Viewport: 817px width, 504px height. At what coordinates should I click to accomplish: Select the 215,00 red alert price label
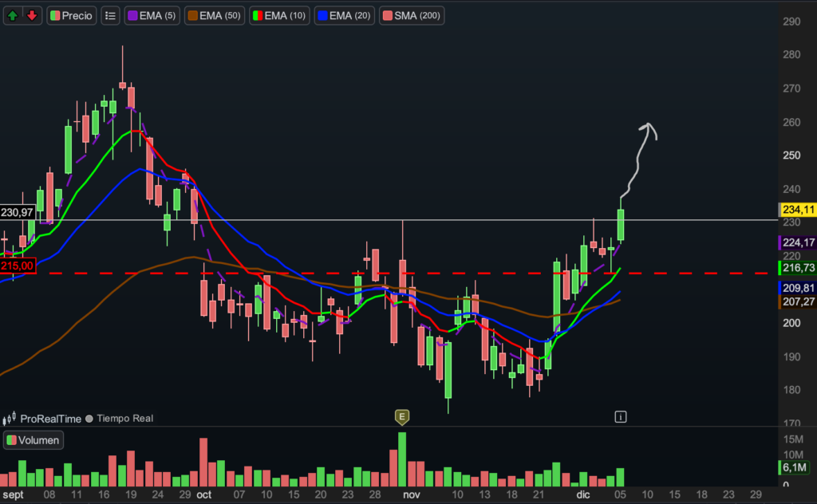[19, 266]
